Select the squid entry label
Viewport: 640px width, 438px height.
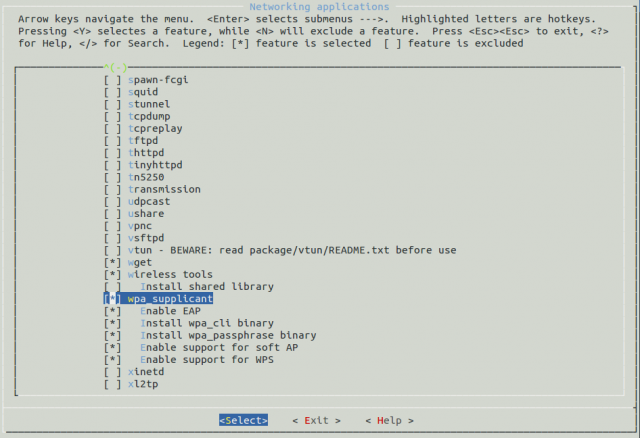pos(143,92)
